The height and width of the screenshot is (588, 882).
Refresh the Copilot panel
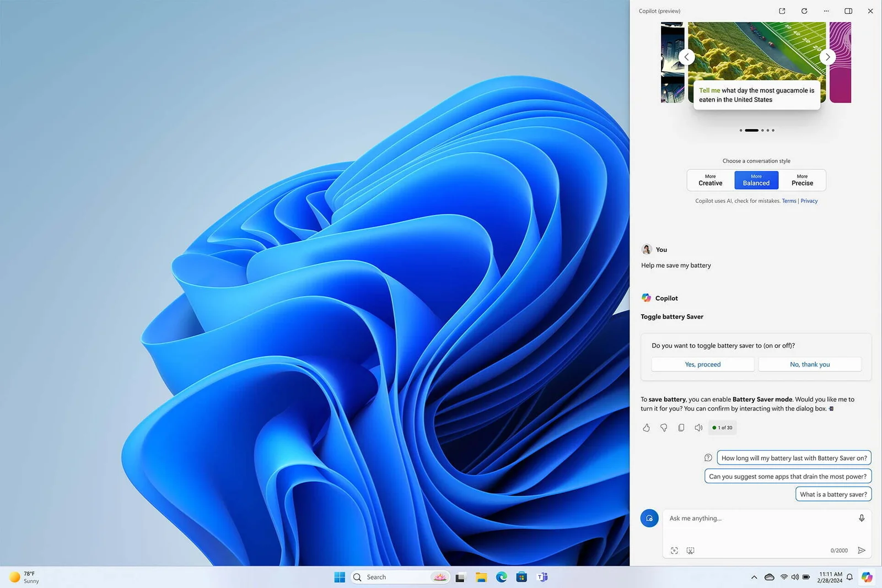(x=804, y=10)
